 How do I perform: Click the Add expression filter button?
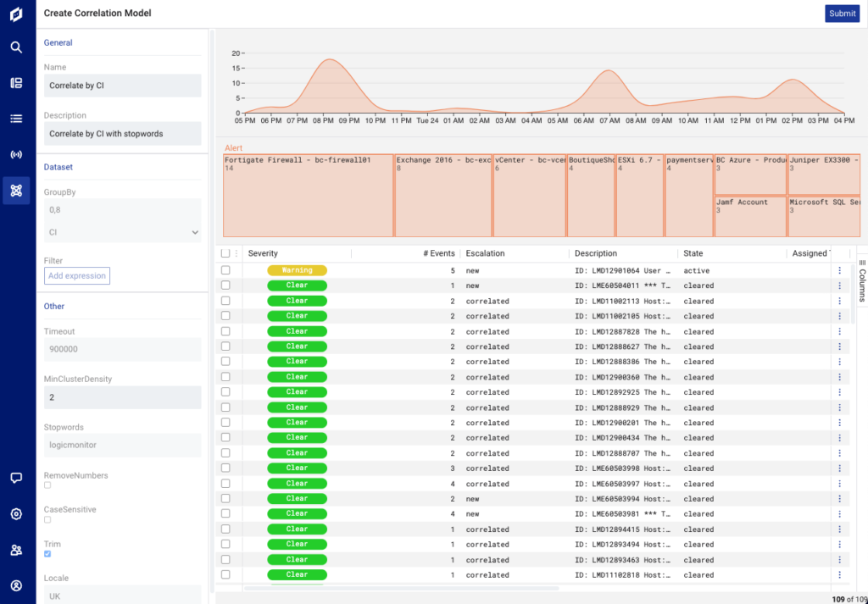(x=77, y=275)
